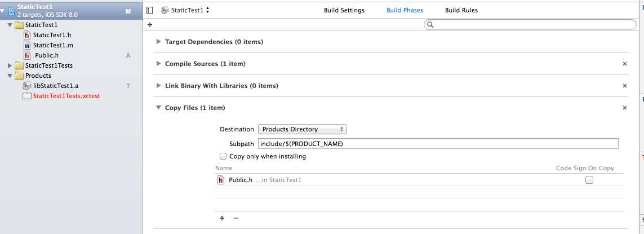Image resolution: width=644 pixels, height=234 pixels.
Task: Click the magnifying glass search icon
Action: coord(430,25)
